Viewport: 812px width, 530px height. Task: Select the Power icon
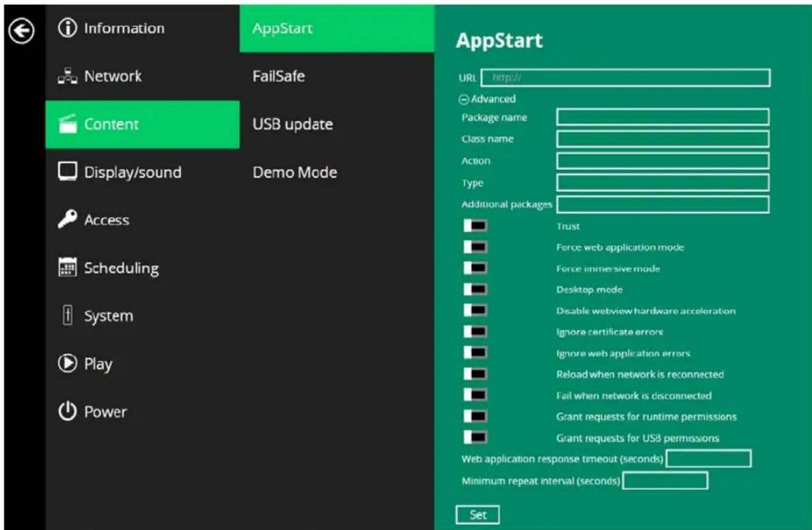coord(67,411)
